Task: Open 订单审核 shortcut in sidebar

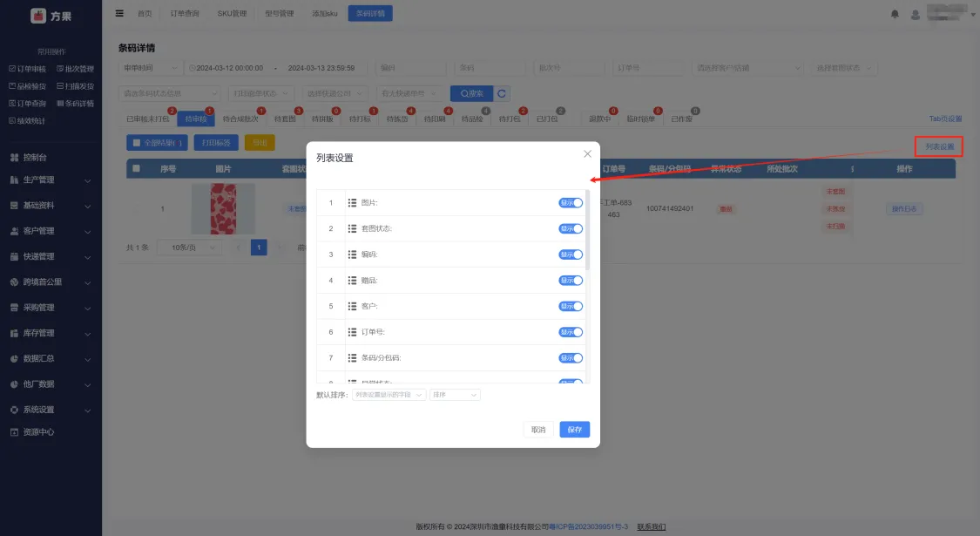Action: (28, 69)
